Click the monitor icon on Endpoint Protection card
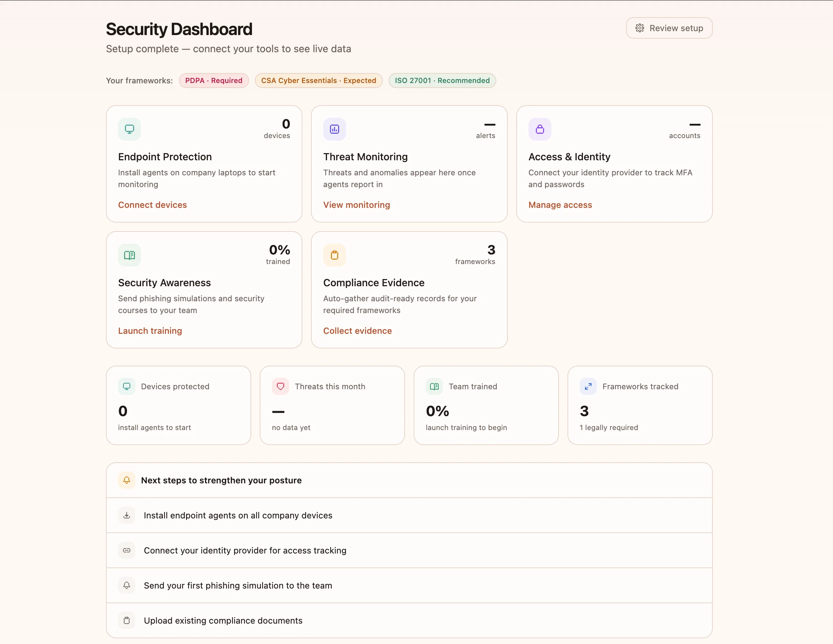Viewport: 833px width, 644px height. [129, 129]
